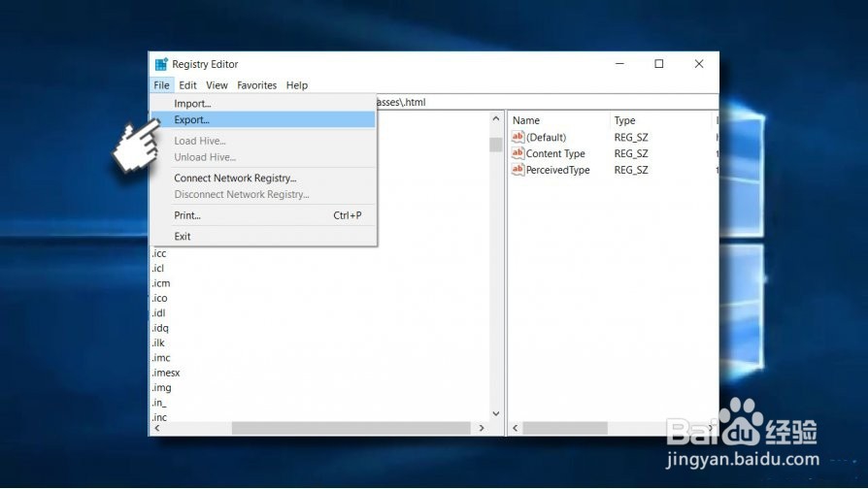
Task: Open the File menu
Action: [x=161, y=85]
